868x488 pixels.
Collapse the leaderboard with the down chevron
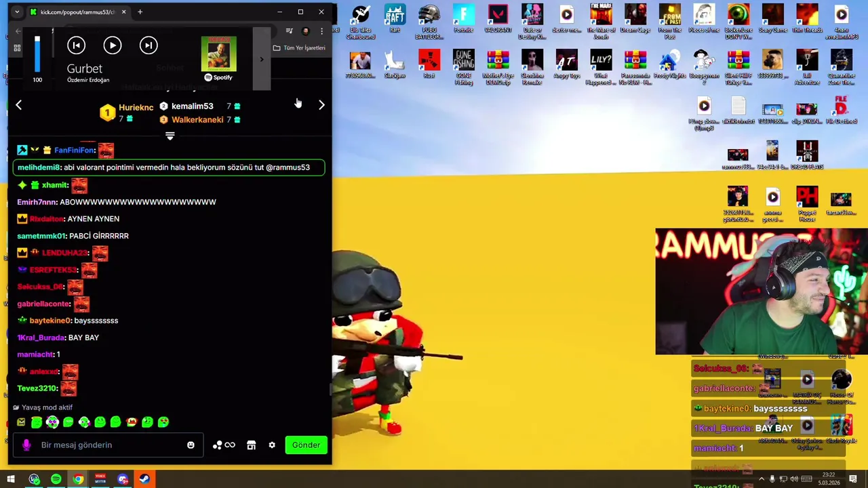point(170,136)
